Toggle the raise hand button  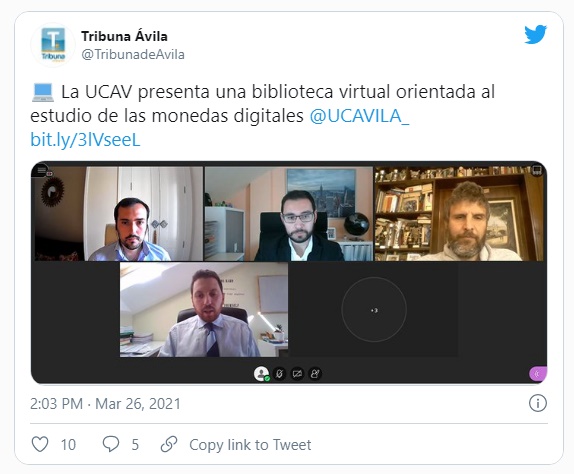[315, 374]
